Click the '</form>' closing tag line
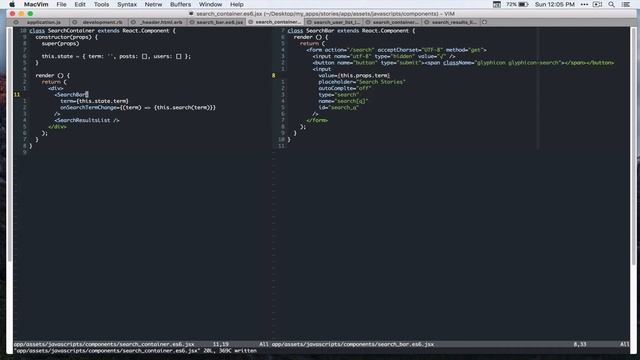Image resolution: width=640 pixels, height=360 pixels. 317,120
